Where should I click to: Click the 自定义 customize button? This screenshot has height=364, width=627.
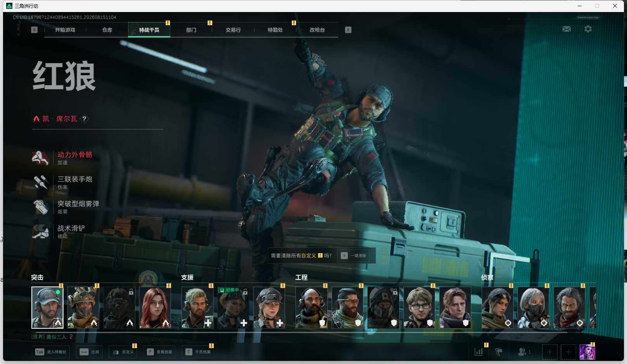tap(123, 352)
